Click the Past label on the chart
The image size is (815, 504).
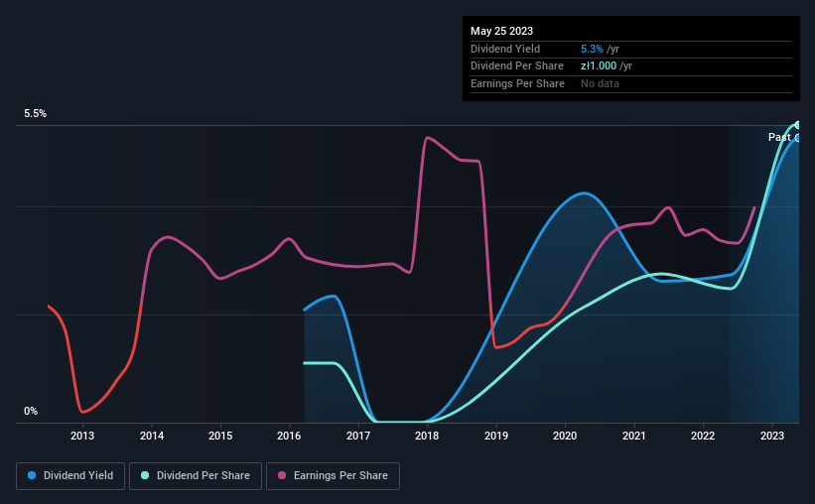tap(779, 137)
